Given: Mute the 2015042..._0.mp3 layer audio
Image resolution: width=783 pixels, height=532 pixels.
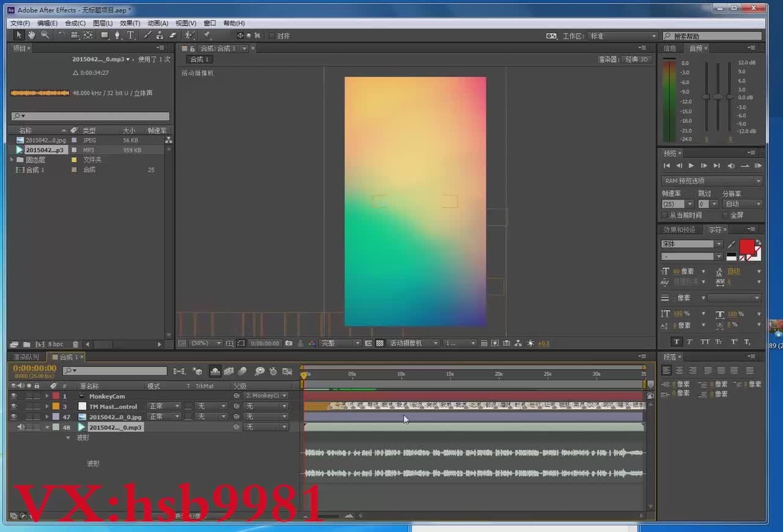Looking at the screenshot, I should point(21,427).
